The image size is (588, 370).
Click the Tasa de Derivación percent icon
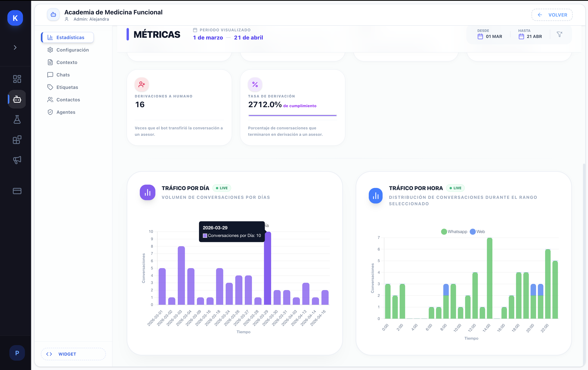[x=255, y=84]
